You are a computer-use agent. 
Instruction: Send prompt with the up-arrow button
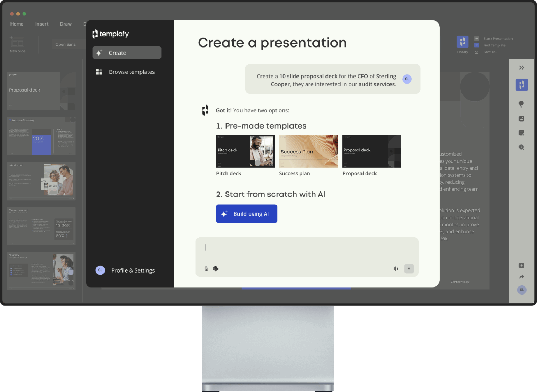pos(409,269)
